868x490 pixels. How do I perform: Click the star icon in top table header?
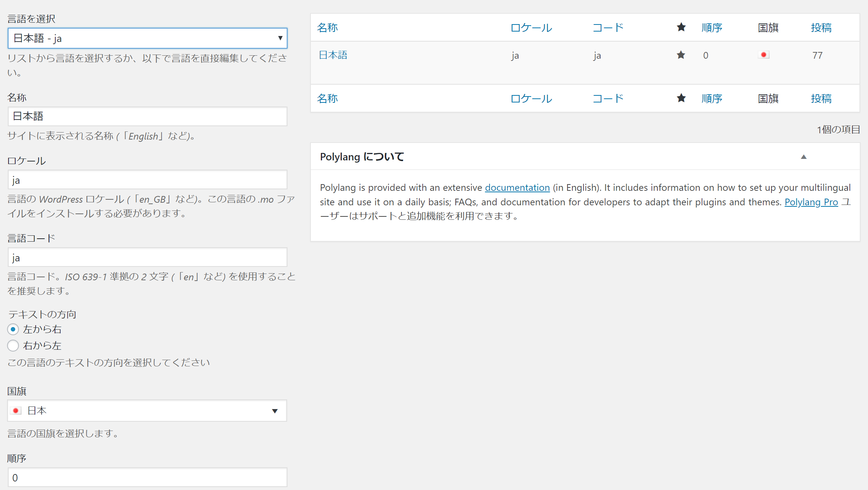click(x=681, y=27)
